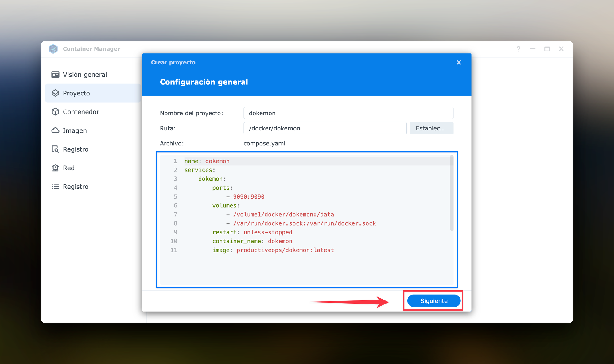The width and height of the screenshot is (614, 364).
Task: Focus the Nombre del proyecto field
Action: click(x=348, y=113)
